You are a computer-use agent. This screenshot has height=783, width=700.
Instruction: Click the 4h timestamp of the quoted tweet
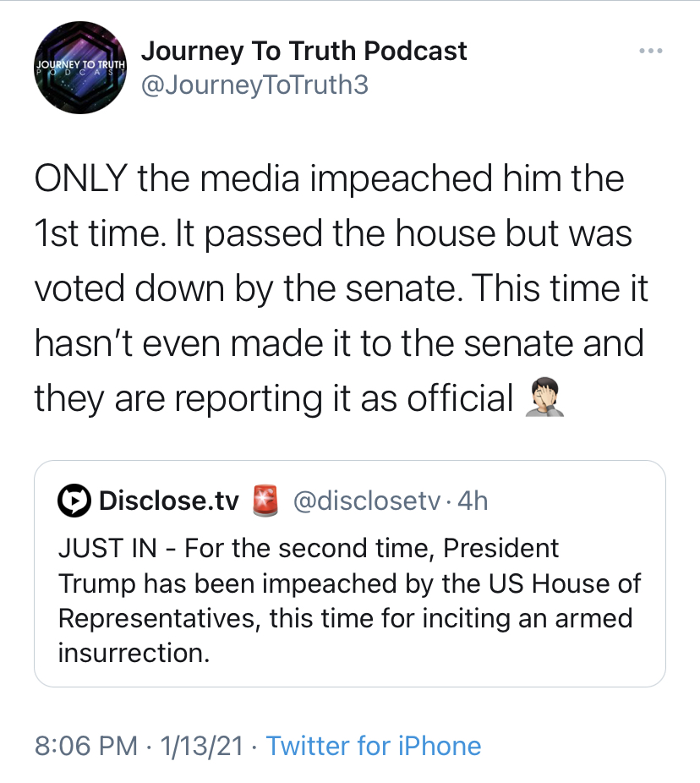(x=473, y=501)
